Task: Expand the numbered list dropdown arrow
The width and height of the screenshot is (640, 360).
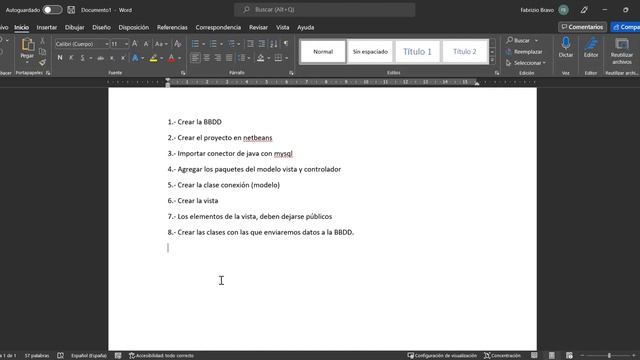Action: click(x=221, y=44)
